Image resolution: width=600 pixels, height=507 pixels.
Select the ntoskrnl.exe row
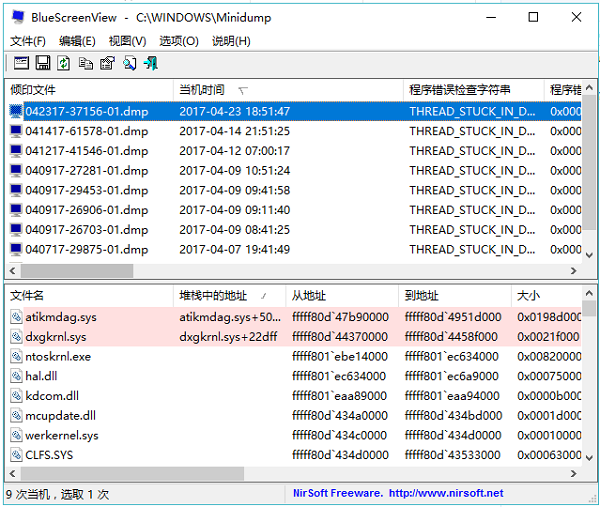point(58,357)
